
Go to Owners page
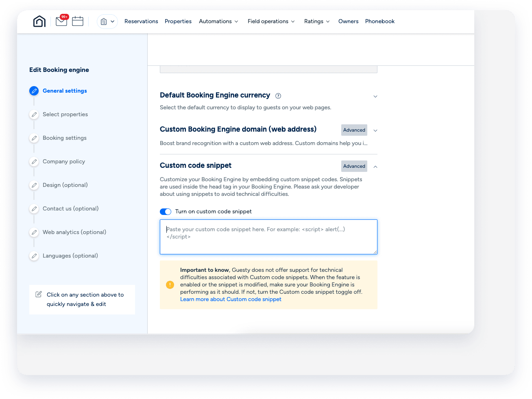pyautogui.click(x=349, y=21)
